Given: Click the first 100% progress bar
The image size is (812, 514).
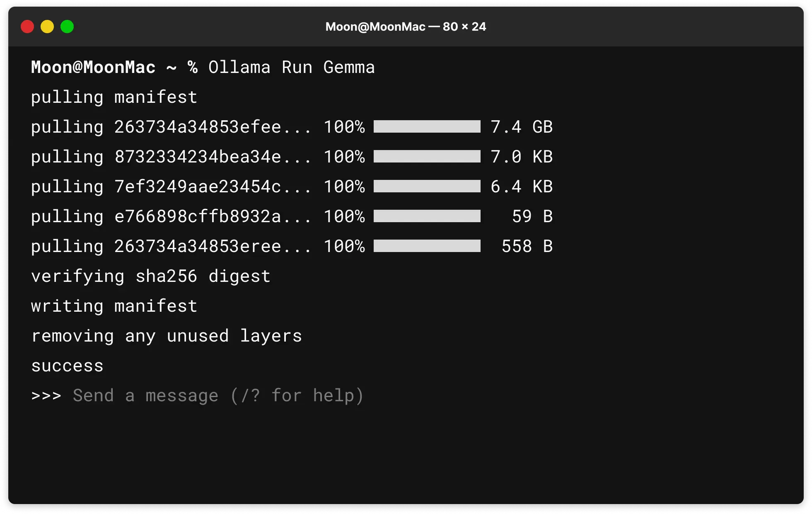Looking at the screenshot, I should 427,127.
